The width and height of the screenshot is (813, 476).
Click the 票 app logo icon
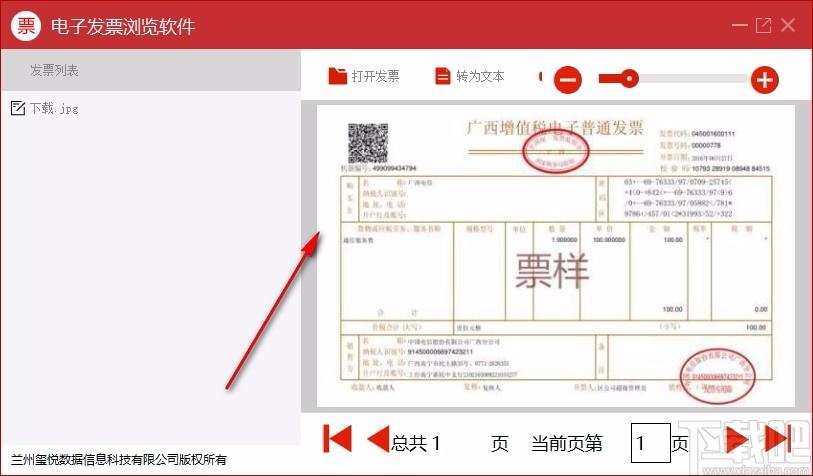coord(26,25)
